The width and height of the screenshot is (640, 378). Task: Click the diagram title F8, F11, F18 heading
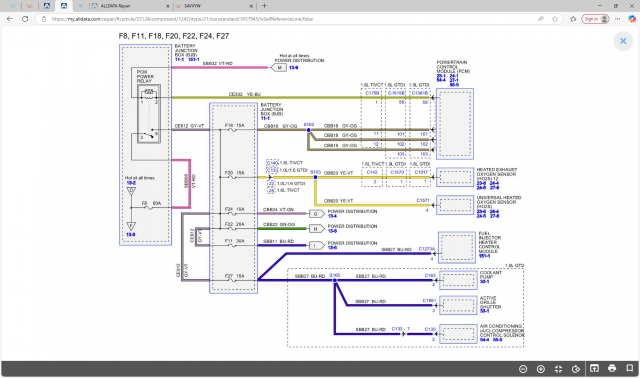[174, 36]
